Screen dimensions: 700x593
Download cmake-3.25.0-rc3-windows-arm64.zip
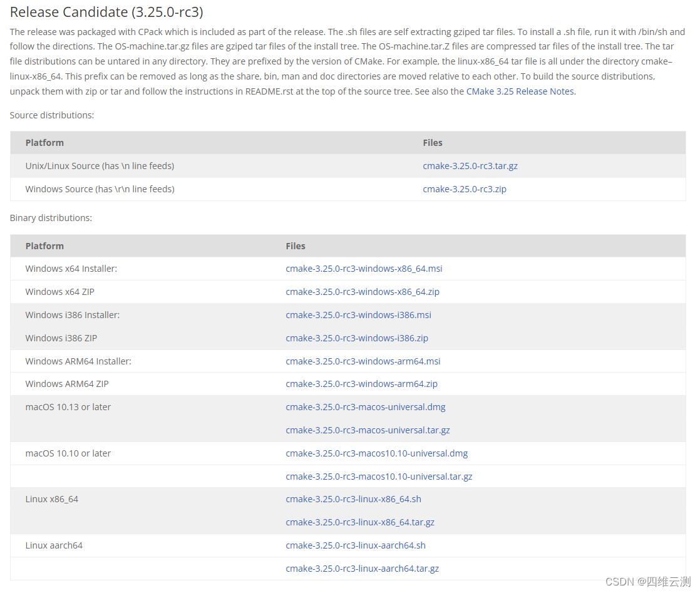tap(361, 384)
